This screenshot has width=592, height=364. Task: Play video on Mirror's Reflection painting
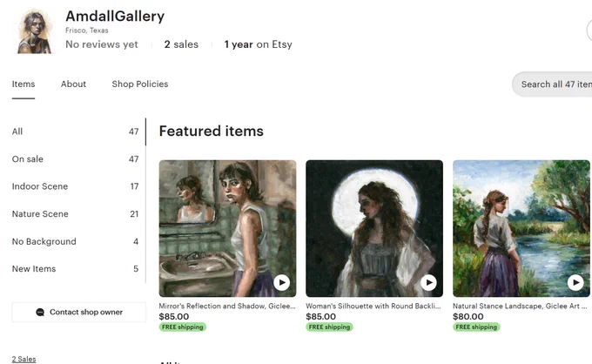click(x=282, y=282)
